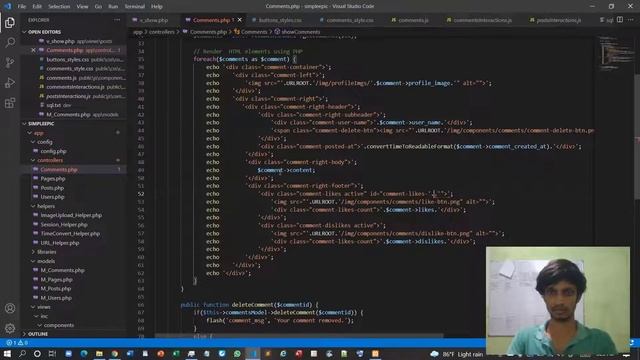Click the split editor icon
The width and height of the screenshot is (640, 360).
point(620,20)
